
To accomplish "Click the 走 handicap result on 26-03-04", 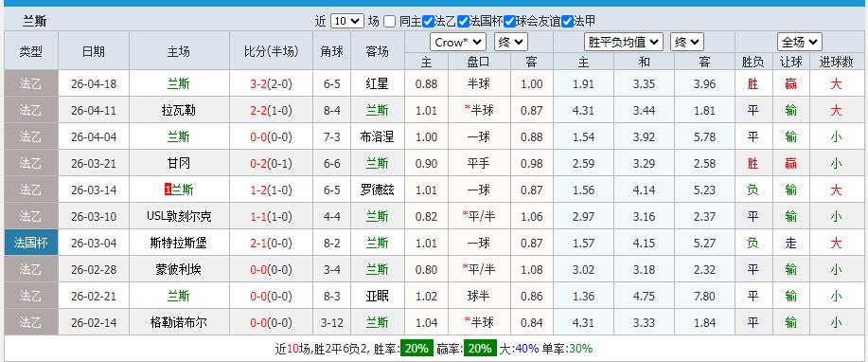I will (x=790, y=243).
